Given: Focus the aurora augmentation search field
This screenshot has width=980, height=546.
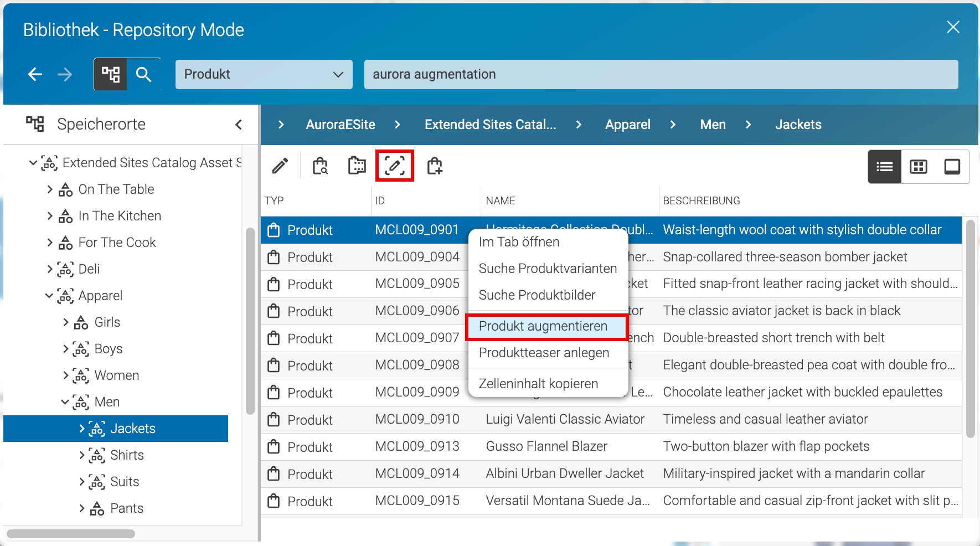Looking at the screenshot, I should 661,74.
